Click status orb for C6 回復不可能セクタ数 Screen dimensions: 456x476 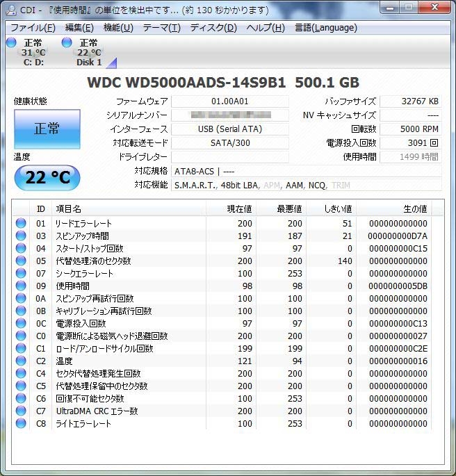point(21,398)
